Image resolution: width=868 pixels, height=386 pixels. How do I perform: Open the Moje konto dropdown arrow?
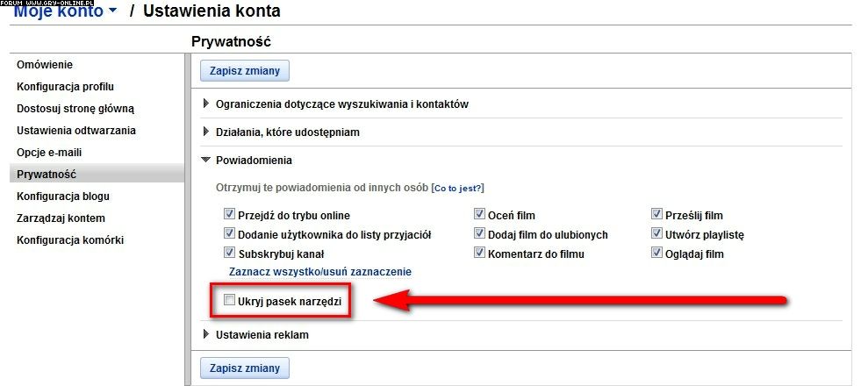pyautogui.click(x=112, y=11)
